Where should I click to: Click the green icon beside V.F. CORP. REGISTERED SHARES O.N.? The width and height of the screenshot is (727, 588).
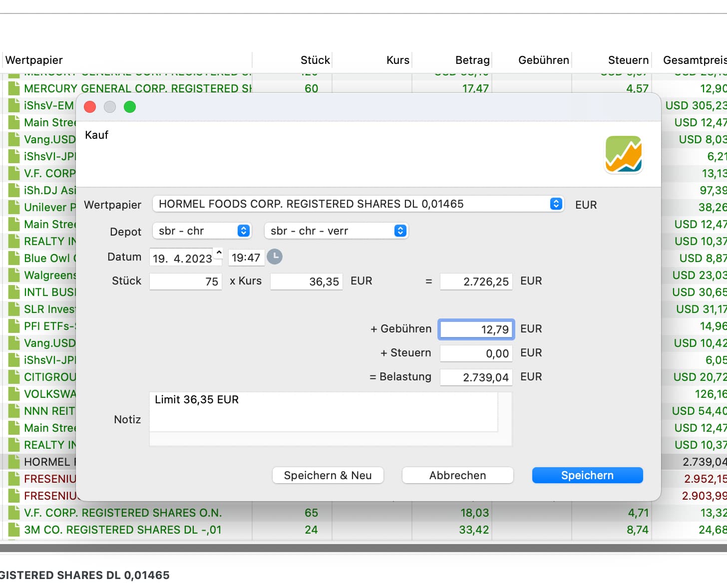tap(14, 513)
